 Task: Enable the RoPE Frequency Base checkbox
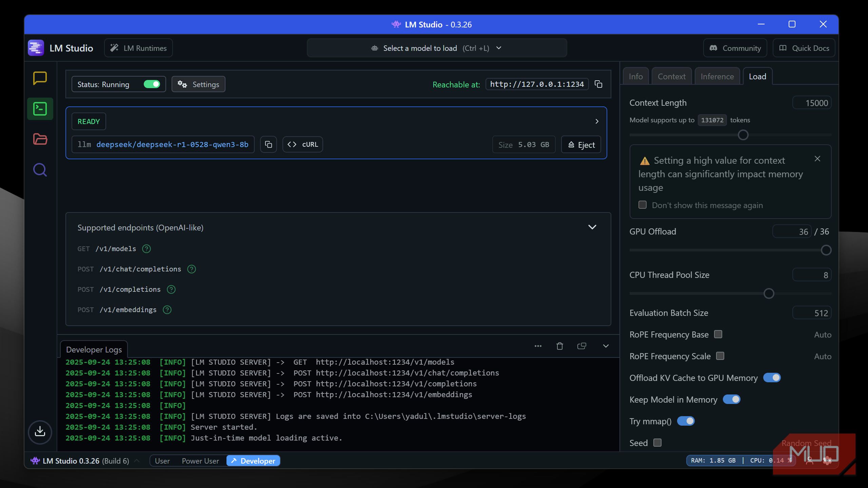718,334
